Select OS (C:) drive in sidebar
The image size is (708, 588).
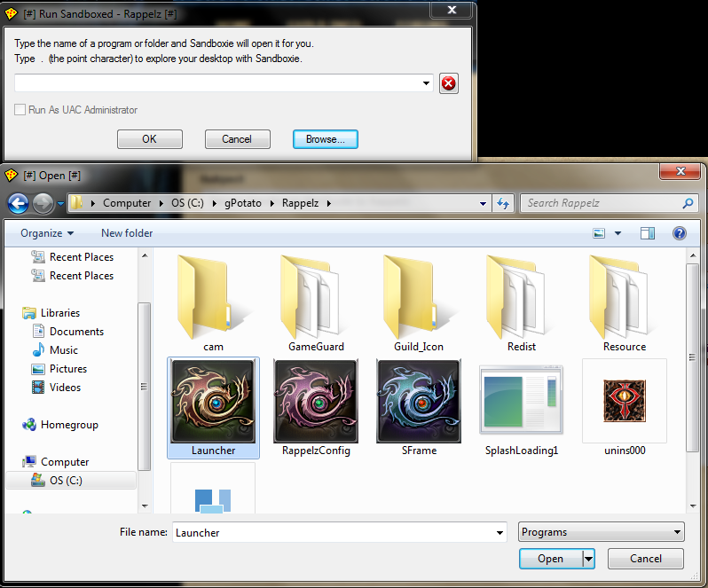(x=71, y=480)
